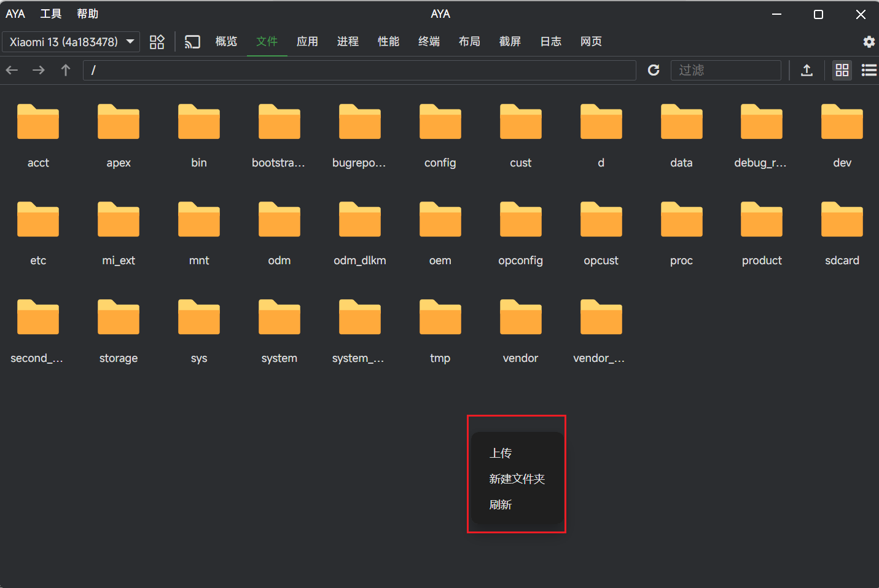This screenshot has height=588, width=879.
Task: Open the Xiaomi 13 device selector dropdown
Action: click(x=71, y=41)
